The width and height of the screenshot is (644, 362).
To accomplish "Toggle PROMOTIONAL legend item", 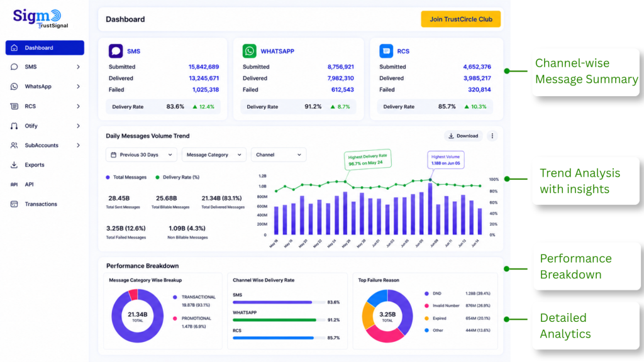I will point(192,322).
